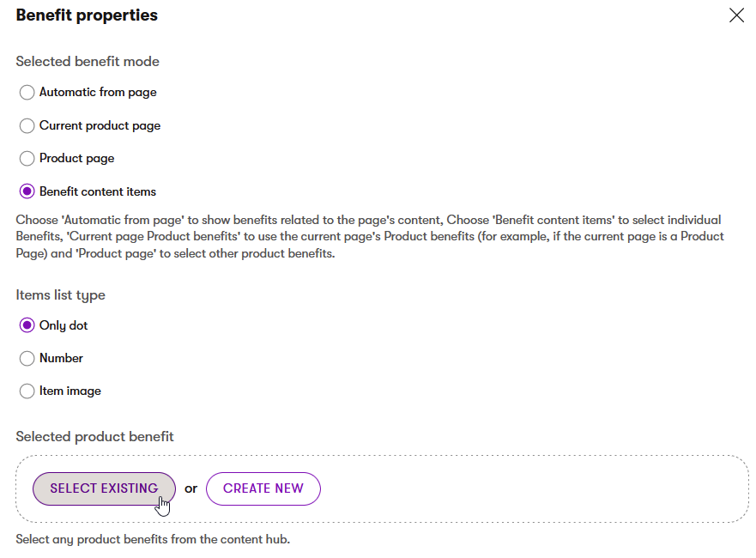Switch items list type to Number
The image size is (756, 558).
27,358
